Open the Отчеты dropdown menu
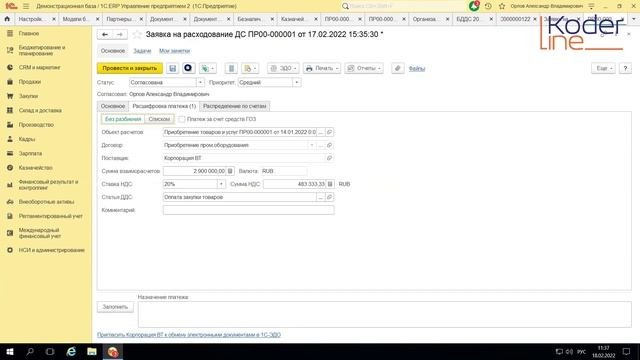The width and height of the screenshot is (640, 360). pos(364,68)
